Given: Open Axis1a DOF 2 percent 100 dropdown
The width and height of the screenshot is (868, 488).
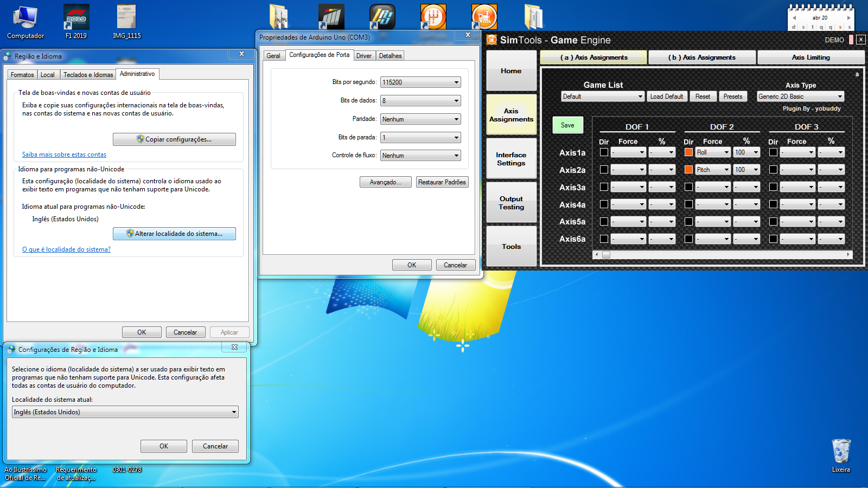Looking at the screenshot, I should 746,152.
